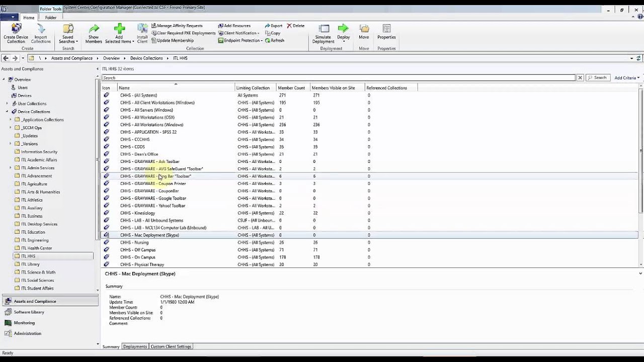Click Update Membership in ribbon
The width and height of the screenshot is (644, 362).
(x=172, y=41)
